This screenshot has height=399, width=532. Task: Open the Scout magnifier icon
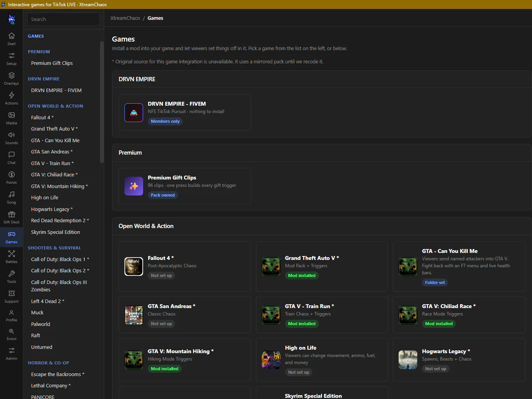pos(12,331)
